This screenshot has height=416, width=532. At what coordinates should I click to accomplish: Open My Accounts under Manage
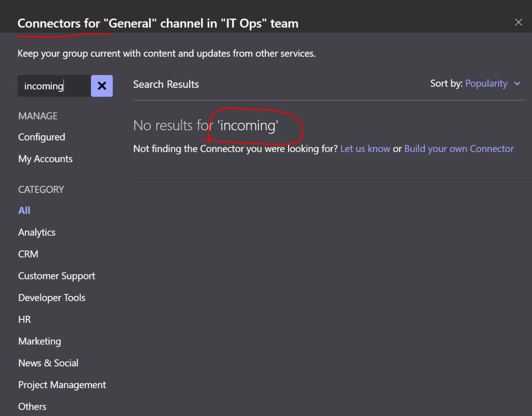click(45, 159)
